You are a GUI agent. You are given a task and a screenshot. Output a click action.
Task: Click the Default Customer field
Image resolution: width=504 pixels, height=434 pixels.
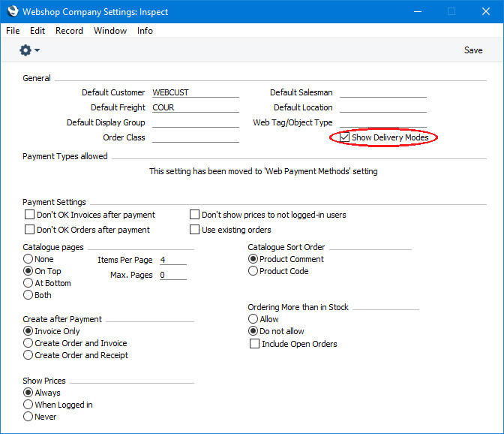pyautogui.click(x=196, y=92)
